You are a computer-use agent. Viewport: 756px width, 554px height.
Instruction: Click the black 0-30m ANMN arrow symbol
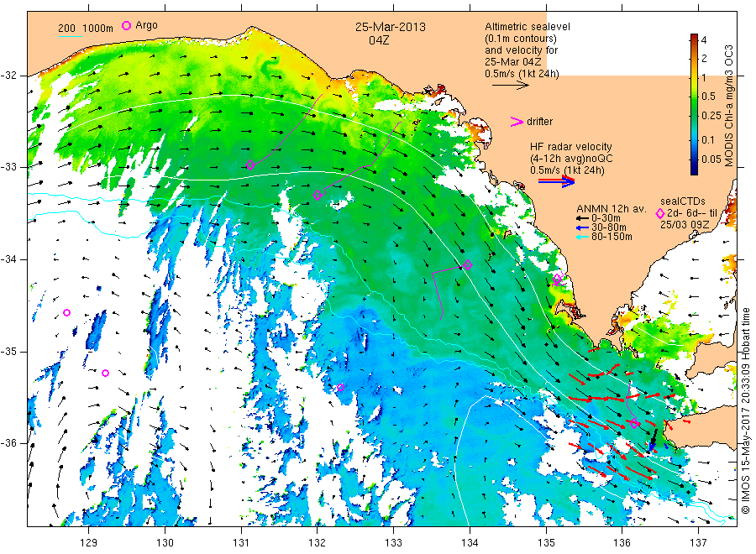pyautogui.click(x=582, y=219)
